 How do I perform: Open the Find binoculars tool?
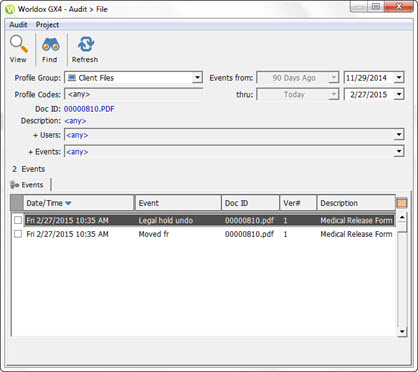pos(50,44)
